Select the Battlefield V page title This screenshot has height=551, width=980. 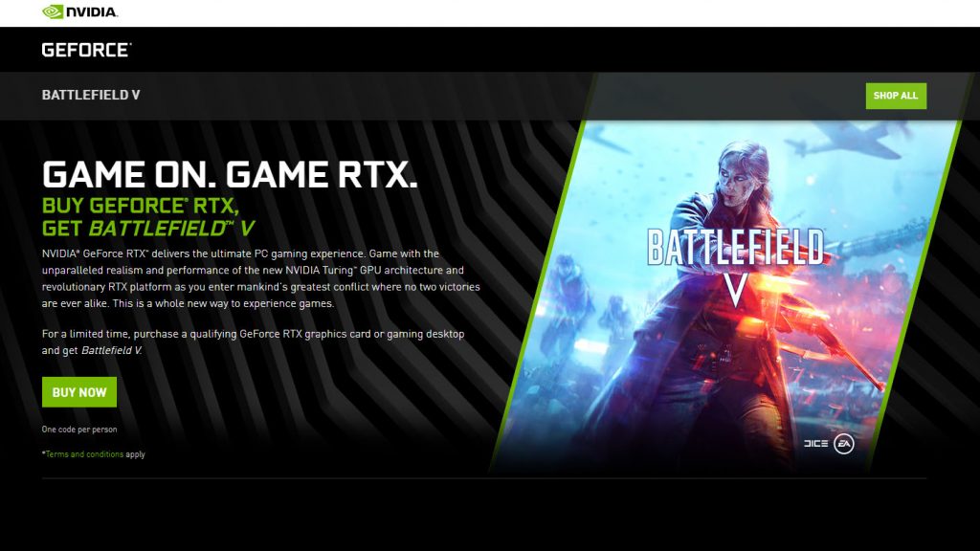click(x=91, y=95)
